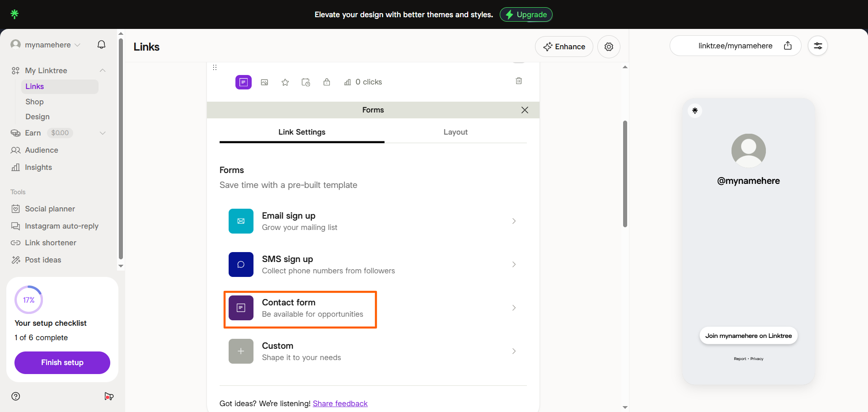Screen dimensions: 868x412
Task: Click the share icon next to URL
Action: 788,46
